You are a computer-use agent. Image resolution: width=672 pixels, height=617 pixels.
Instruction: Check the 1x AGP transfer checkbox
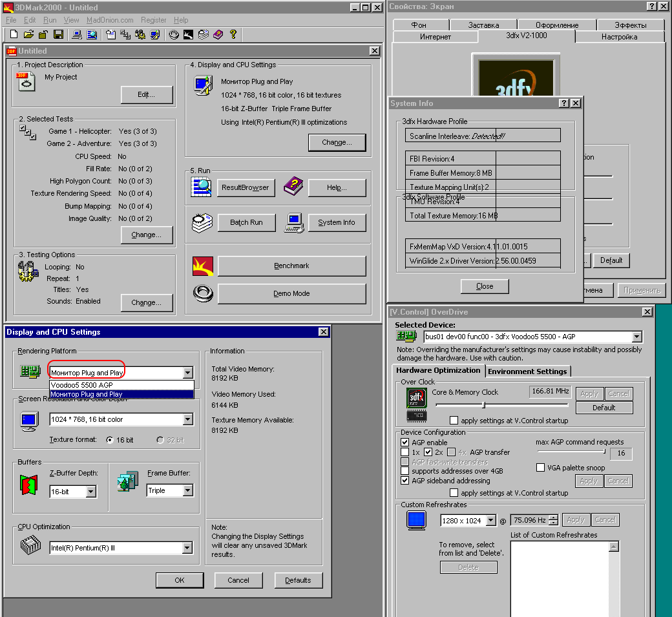coord(404,452)
